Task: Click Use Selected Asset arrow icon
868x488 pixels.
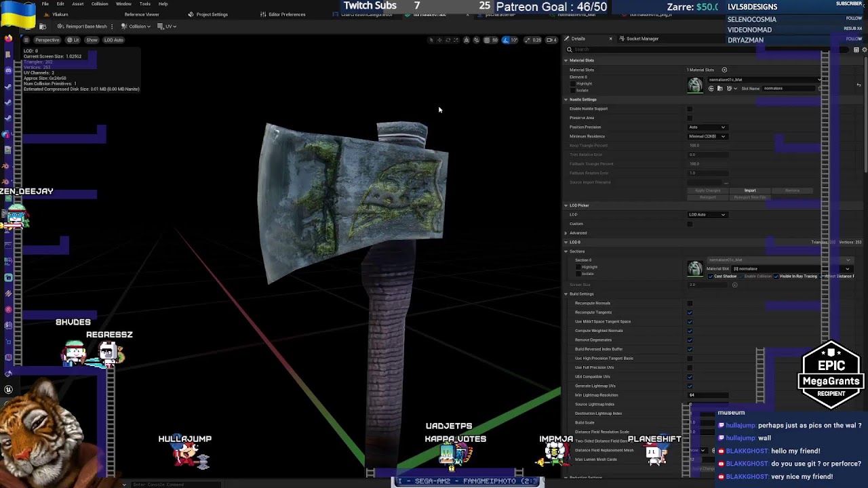Action: 711,89
